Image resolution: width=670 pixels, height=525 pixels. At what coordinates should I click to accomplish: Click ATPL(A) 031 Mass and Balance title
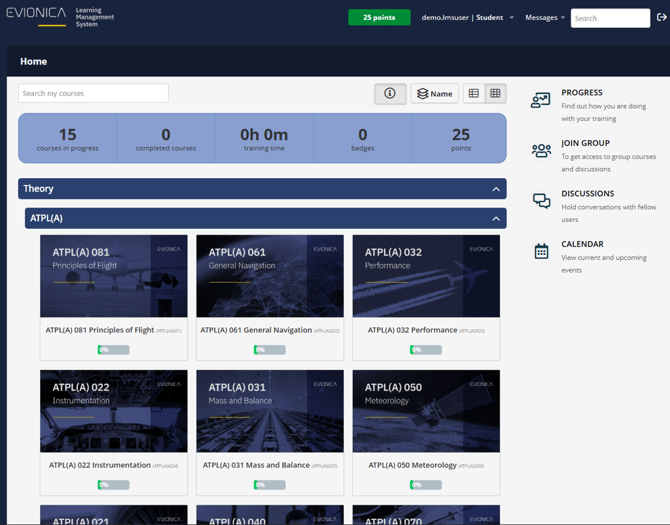[x=256, y=465]
